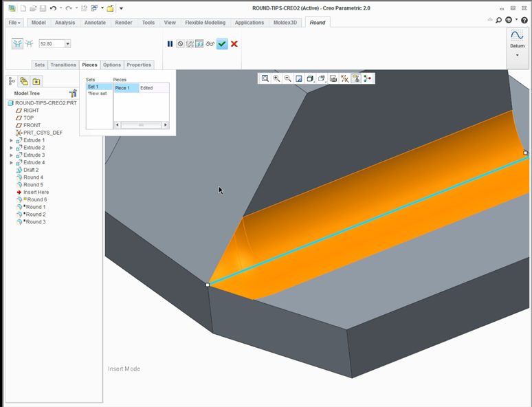The image size is (532, 407).
Task: Open the File menu
Action: coord(14,23)
